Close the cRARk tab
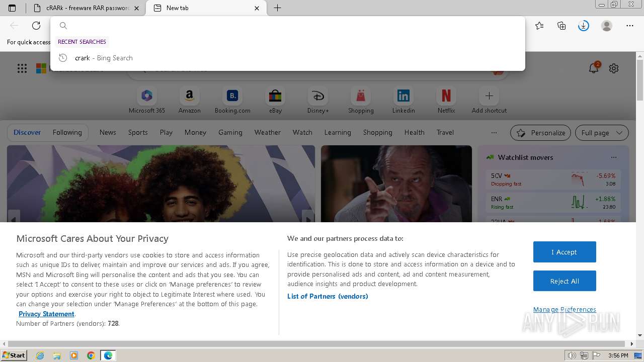The height and width of the screenshot is (362, 644). coord(136,8)
